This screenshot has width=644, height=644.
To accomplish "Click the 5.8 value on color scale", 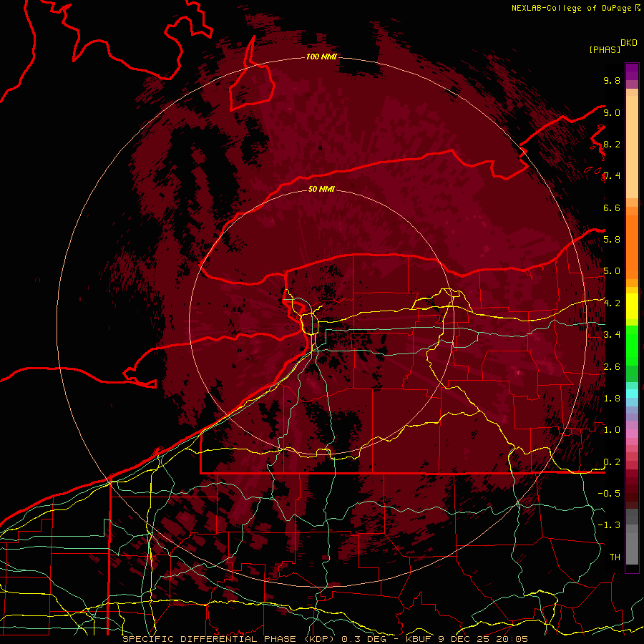I will [x=612, y=240].
